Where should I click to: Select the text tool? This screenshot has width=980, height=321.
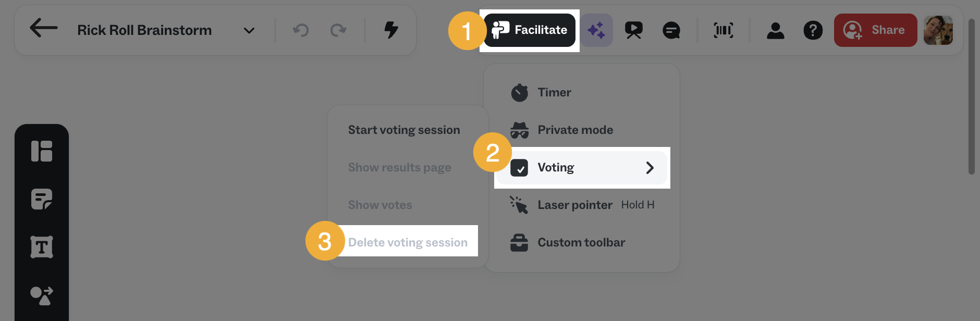[x=42, y=246]
